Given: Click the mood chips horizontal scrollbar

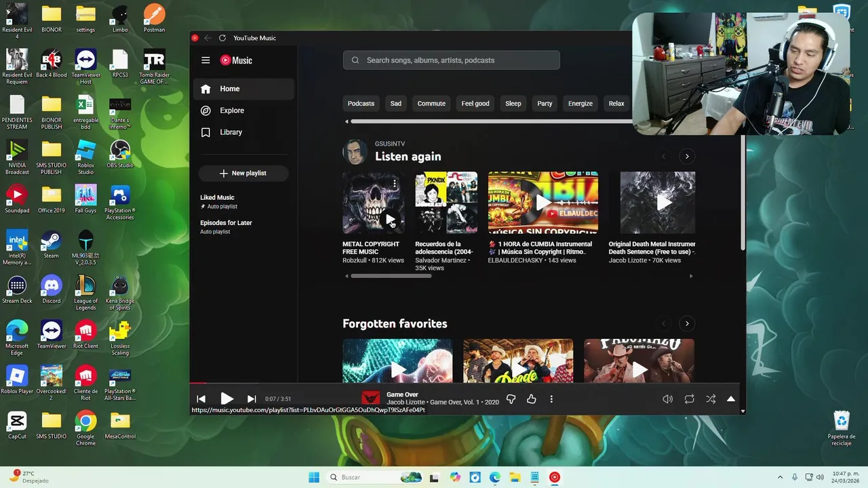Looking at the screenshot, I should pyautogui.click(x=491, y=121).
